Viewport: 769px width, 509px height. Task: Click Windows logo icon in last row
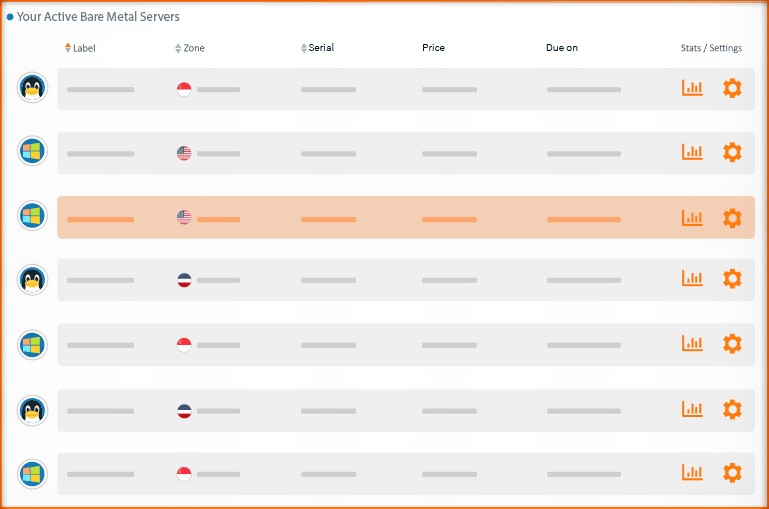click(32, 474)
